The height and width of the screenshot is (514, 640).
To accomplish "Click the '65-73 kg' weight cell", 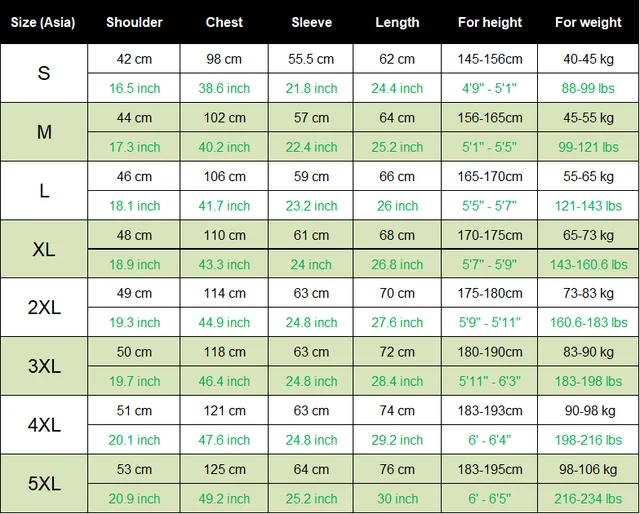I will point(588,235).
